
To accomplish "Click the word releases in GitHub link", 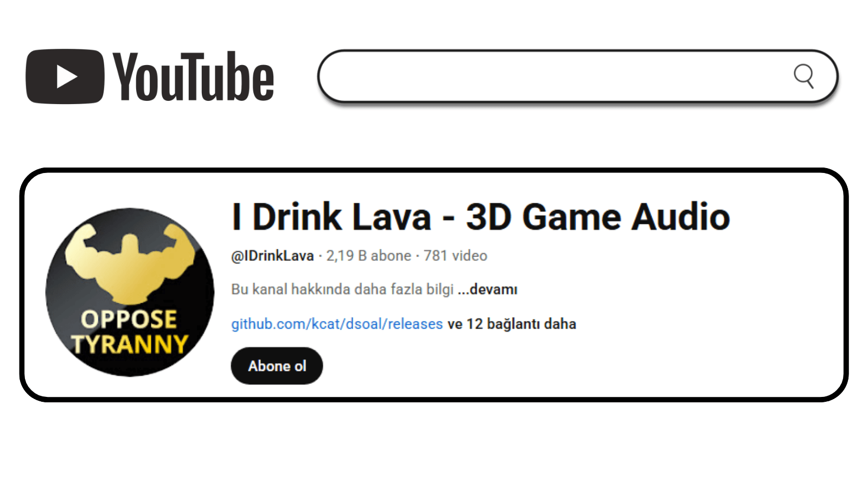I will pos(416,324).
